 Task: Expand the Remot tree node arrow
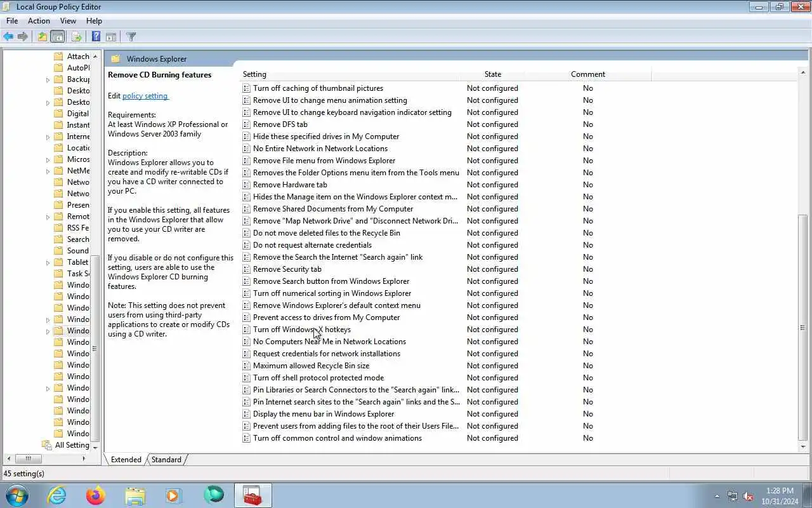pos(48,217)
